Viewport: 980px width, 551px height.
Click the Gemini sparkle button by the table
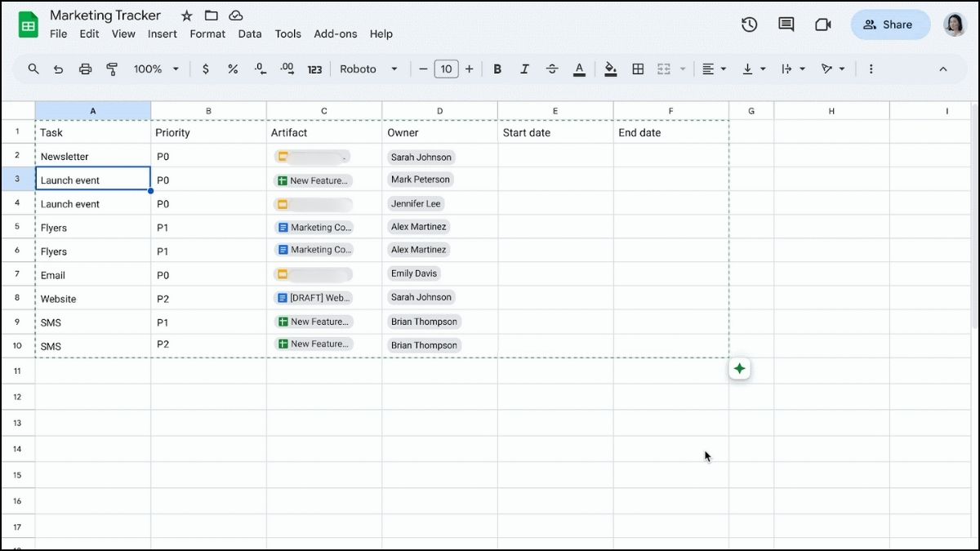point(739,369)
